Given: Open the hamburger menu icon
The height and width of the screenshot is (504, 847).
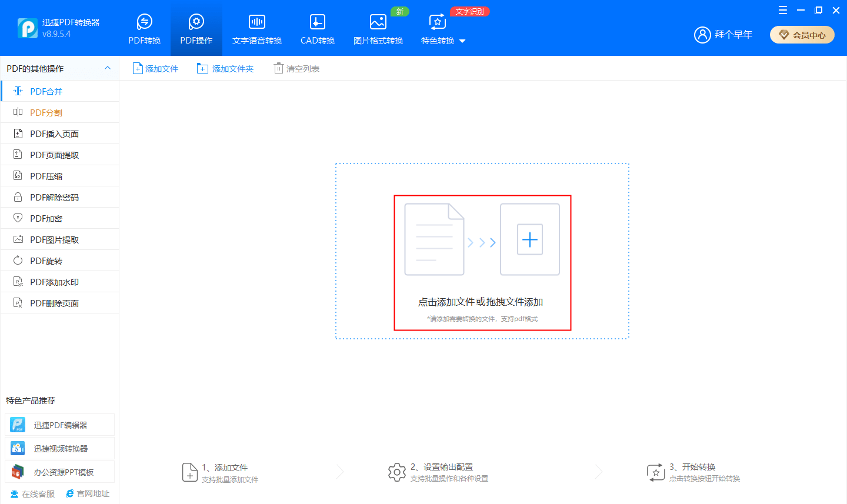Looking at the screenshot, I should (782, 10).
